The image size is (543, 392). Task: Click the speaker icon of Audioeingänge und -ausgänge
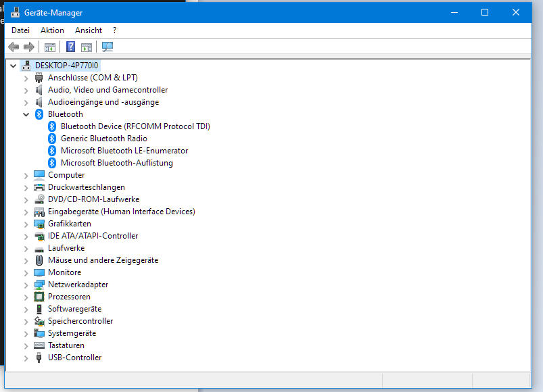tap(39, 102)
